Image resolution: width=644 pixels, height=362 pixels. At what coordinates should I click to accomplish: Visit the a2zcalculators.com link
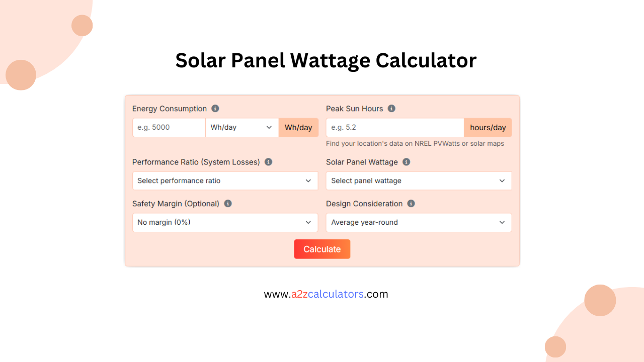[x=326, y=294]
